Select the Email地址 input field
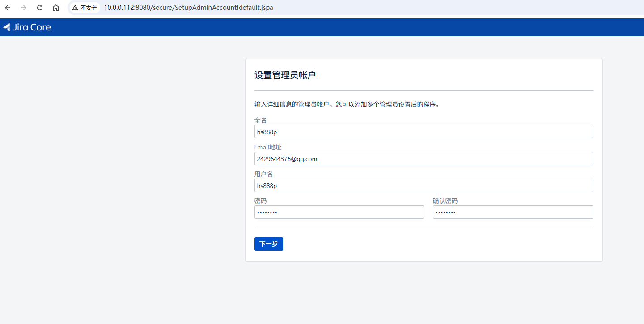The image size is (644, 324). (424, 158)
